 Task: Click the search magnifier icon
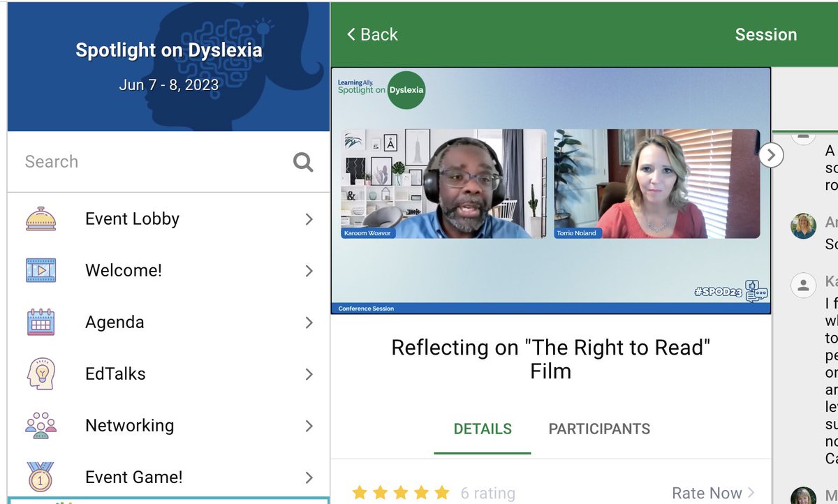[x=303, y=162]
